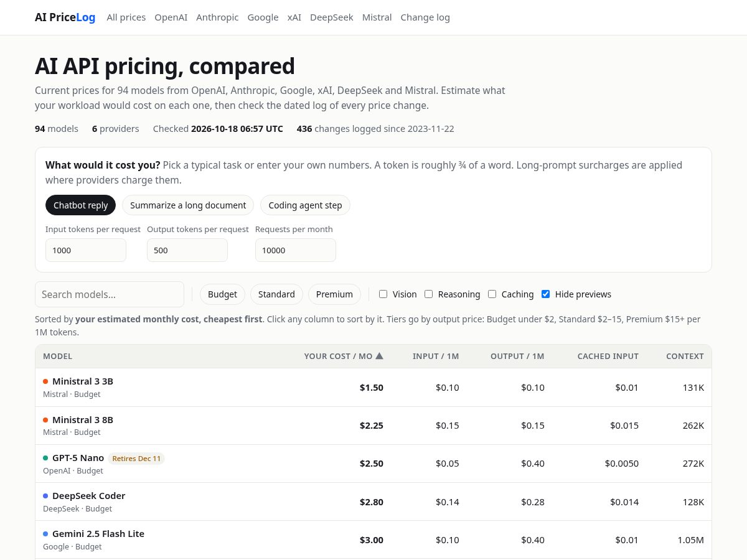Viewport: 747px width, 560px height.
Task: Uncheck the Hide previews checkbox
Action: (x=546, y=294)
